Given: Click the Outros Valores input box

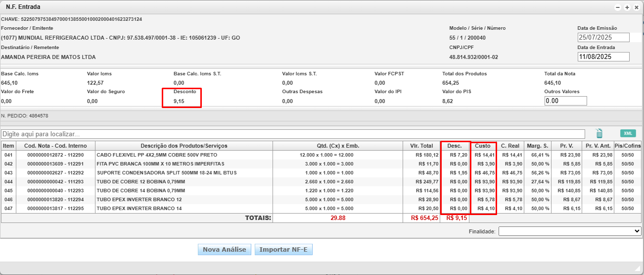Looking at the screenshot, I should 565,101.
